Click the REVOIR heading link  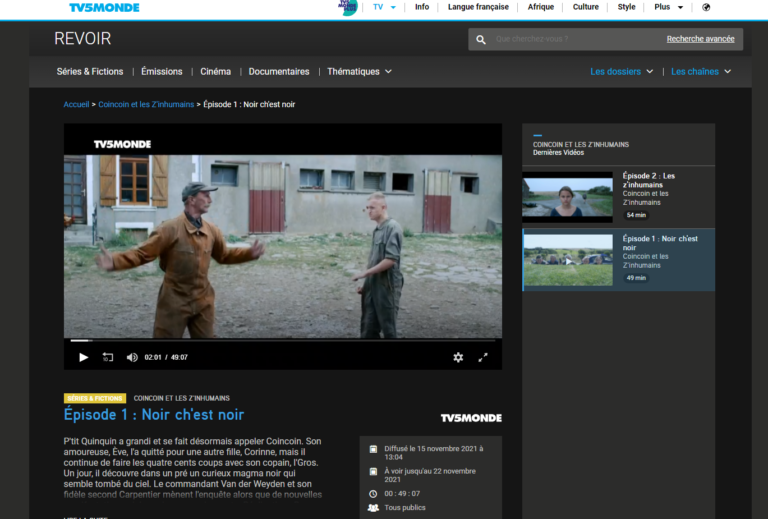click(83, 39)
